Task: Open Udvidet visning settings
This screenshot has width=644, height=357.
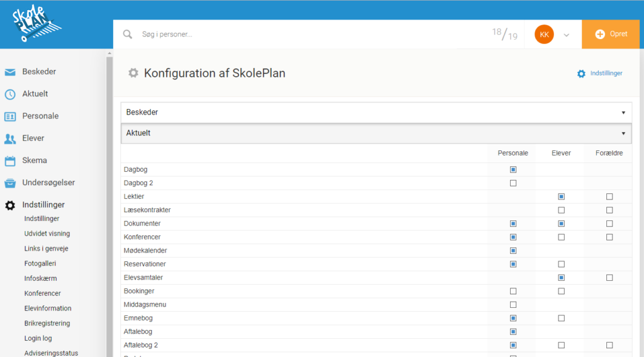Action: tap(47, 234)
